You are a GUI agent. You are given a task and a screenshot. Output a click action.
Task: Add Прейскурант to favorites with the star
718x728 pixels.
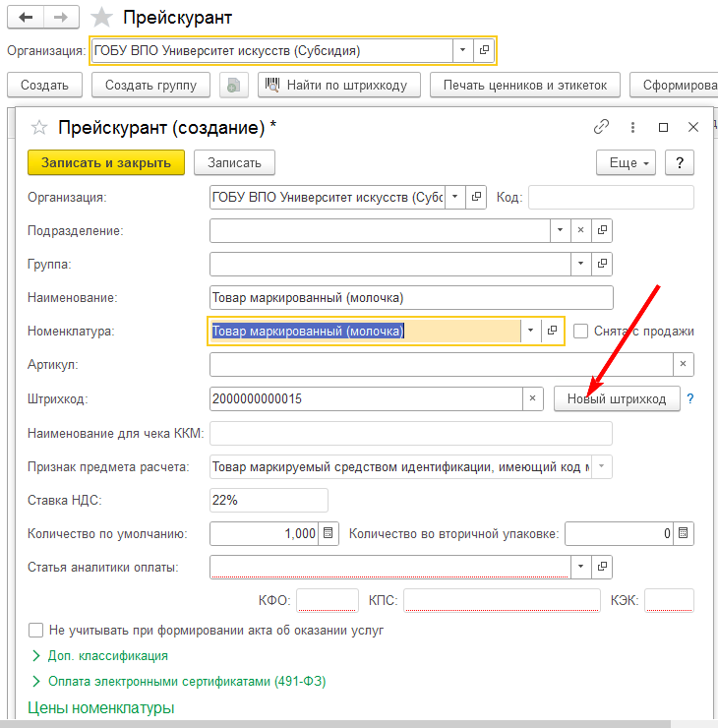100,18
